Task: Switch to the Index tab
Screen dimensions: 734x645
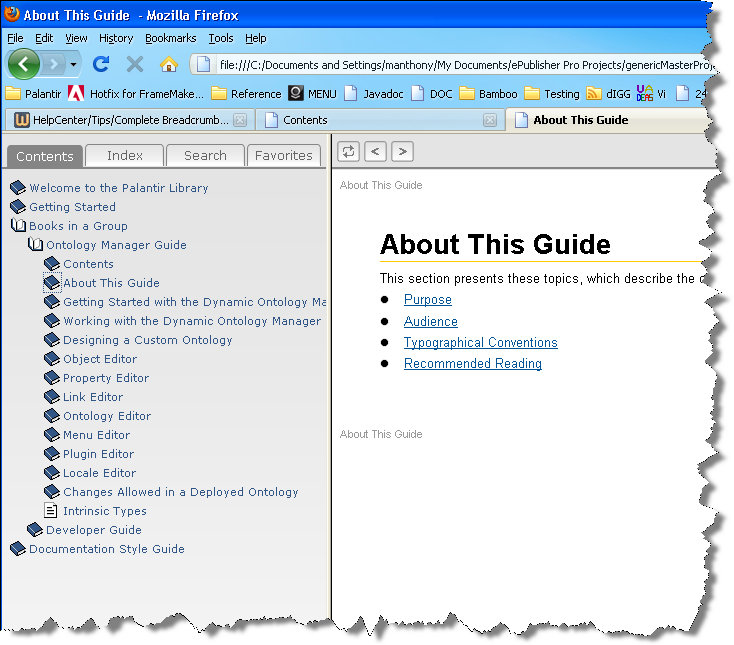Action: [x=125, y=155]
